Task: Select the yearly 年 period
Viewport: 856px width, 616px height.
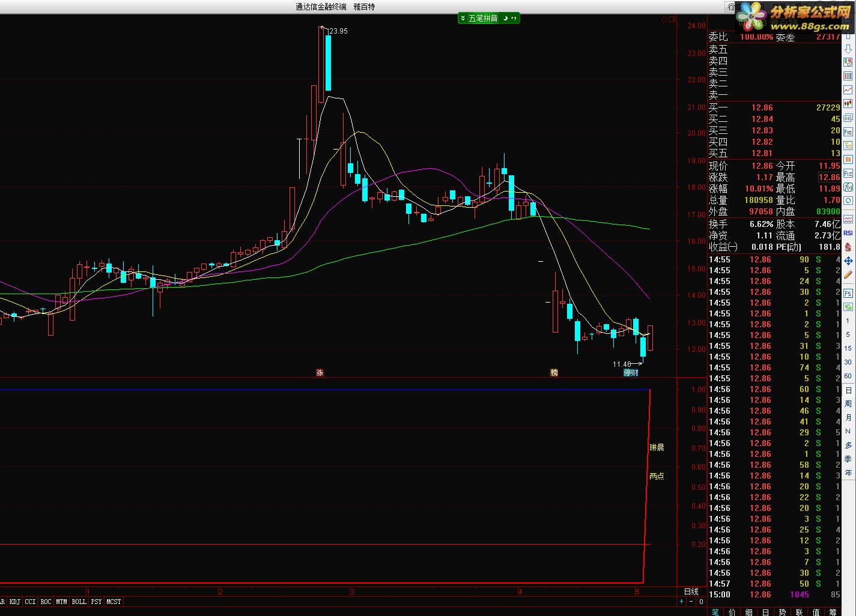Action: (x=848, y=473)
